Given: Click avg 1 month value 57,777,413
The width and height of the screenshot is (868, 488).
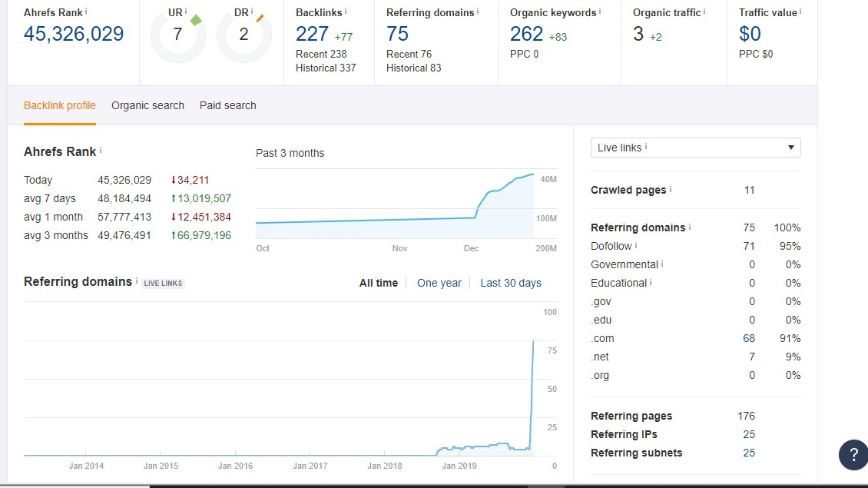Looking at the screenshot, I should coord(124,217).
